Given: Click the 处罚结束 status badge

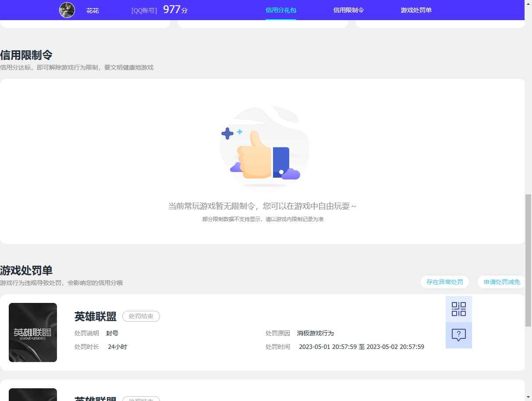Looking at the screenshot, I should coord(141,316).
